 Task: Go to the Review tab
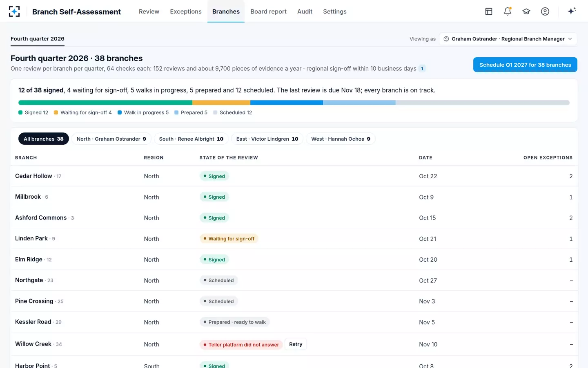click(x=149, y=11)
